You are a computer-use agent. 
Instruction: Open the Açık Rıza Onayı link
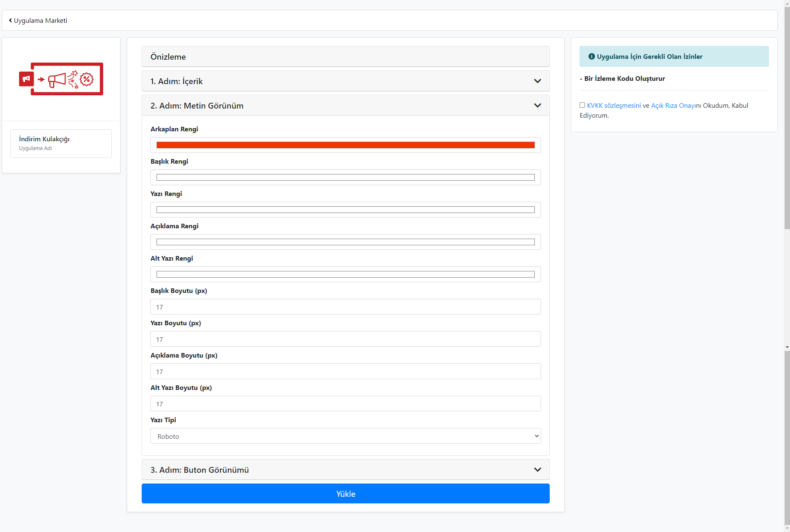pos(674,106)
